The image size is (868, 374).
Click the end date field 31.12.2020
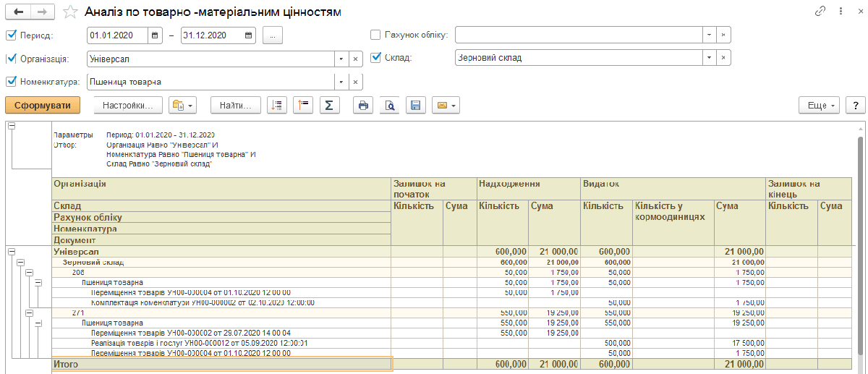(x=211, y=35)
